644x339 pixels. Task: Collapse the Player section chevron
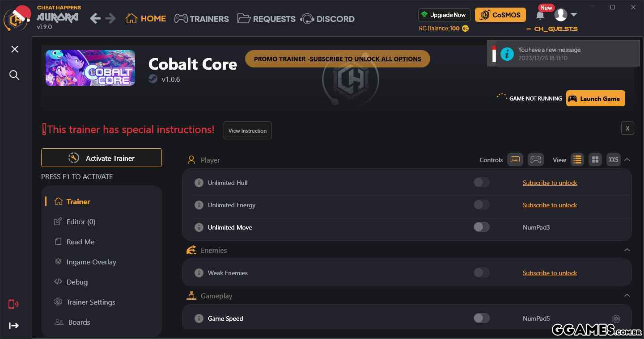627,159
